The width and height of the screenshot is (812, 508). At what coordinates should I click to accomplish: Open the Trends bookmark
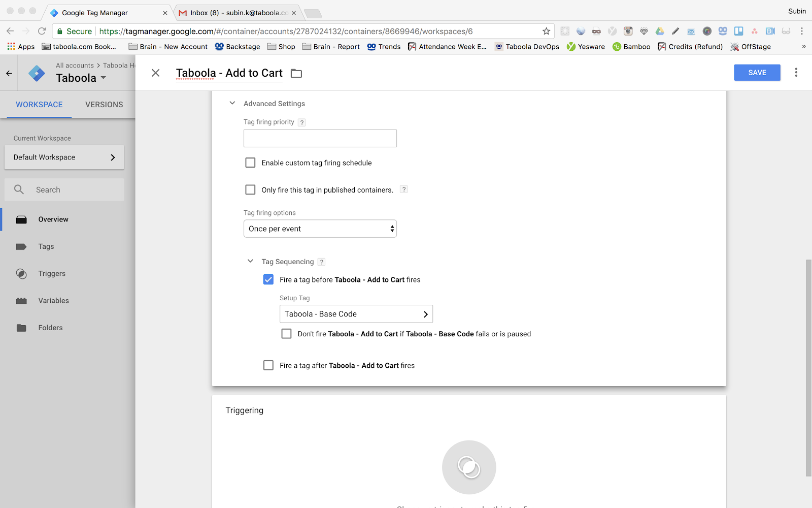(384, 46)
